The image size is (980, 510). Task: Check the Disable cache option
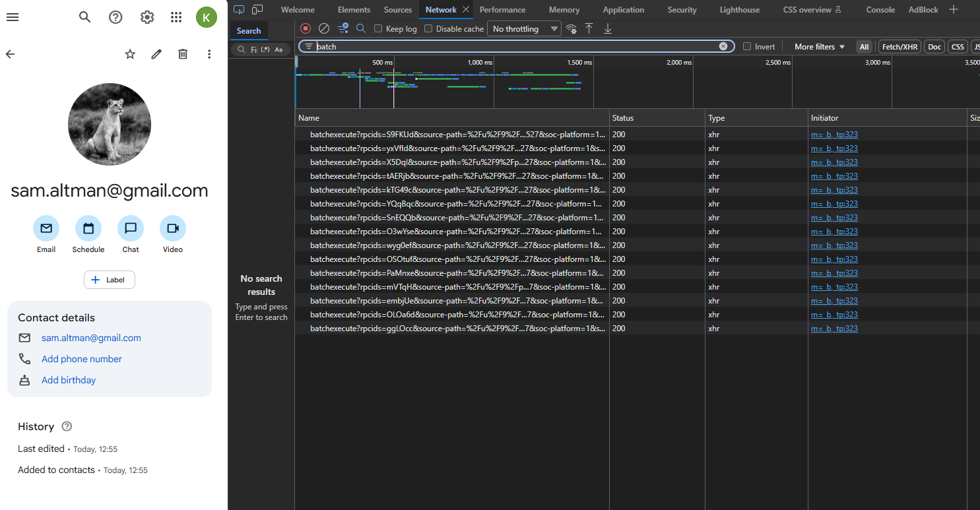[428, 28]
